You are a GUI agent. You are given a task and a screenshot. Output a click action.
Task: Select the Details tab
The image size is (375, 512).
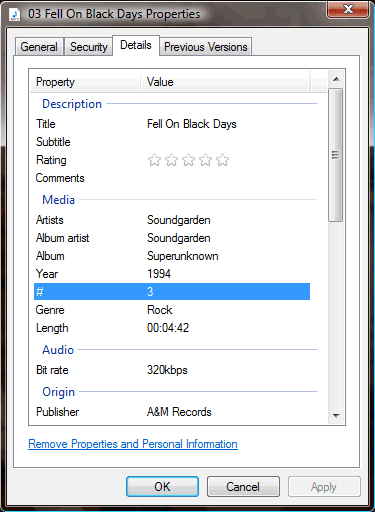(136, 45)
